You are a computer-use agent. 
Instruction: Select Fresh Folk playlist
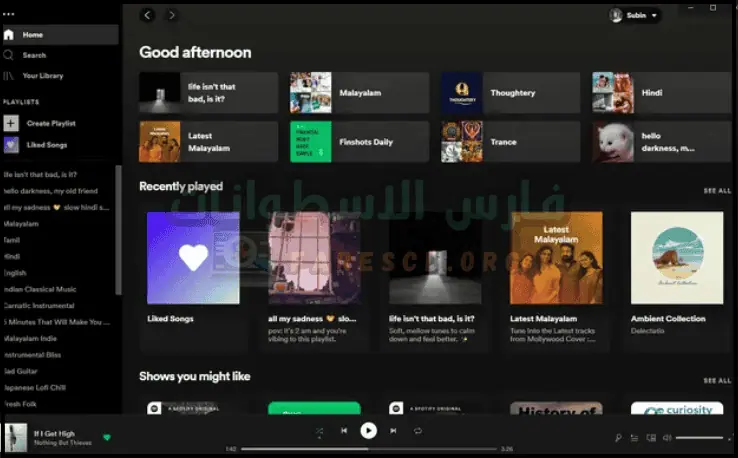20,404
